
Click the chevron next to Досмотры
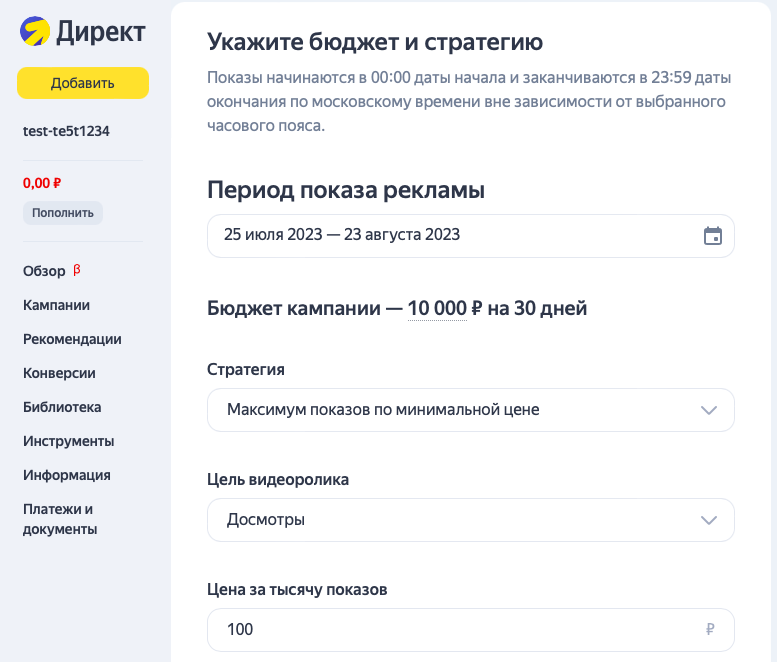click(x=709, y=520)
